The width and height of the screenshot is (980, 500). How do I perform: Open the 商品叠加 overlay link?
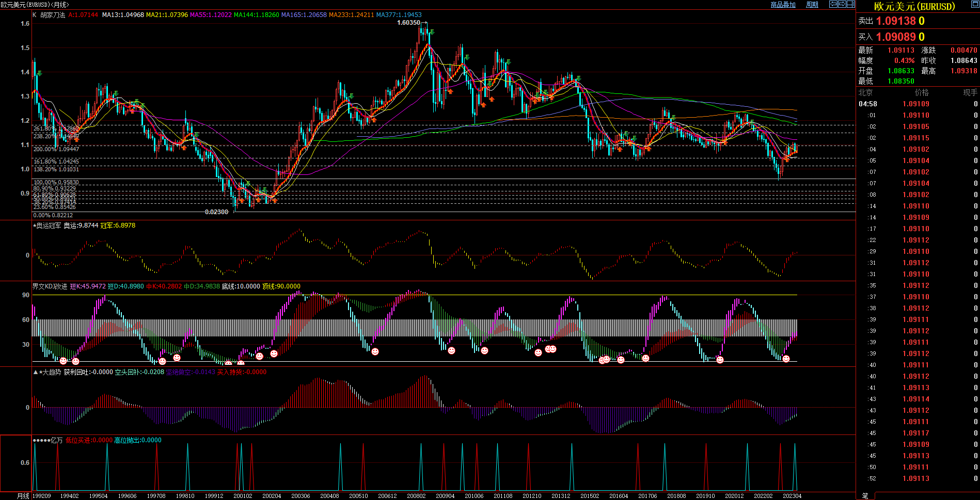point(783,5)
